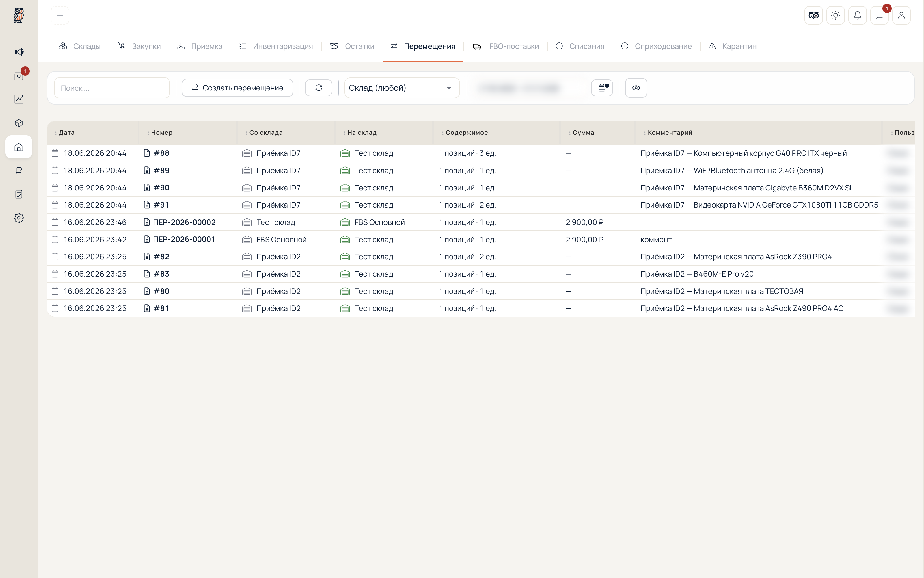
Task: Open the products box sidebar icon
Action: coord(19,123)
